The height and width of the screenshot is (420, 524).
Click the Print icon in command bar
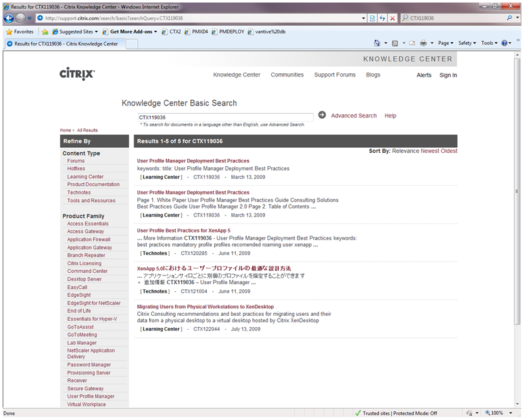coord(423,44)
